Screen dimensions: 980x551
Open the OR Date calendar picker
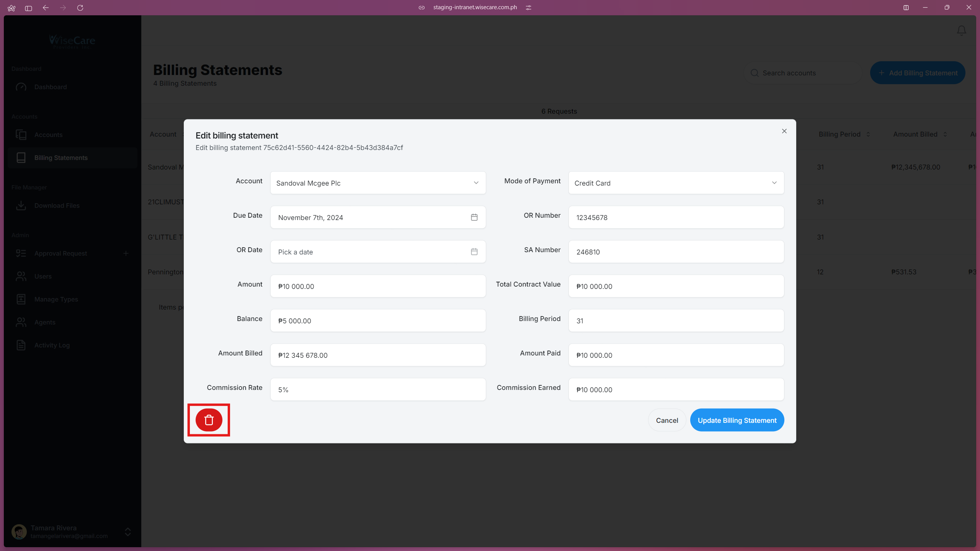tap(474, 251)
